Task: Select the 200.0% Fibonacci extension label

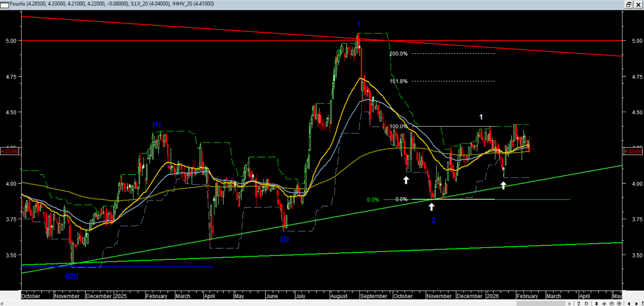Action: pos(398,54)
